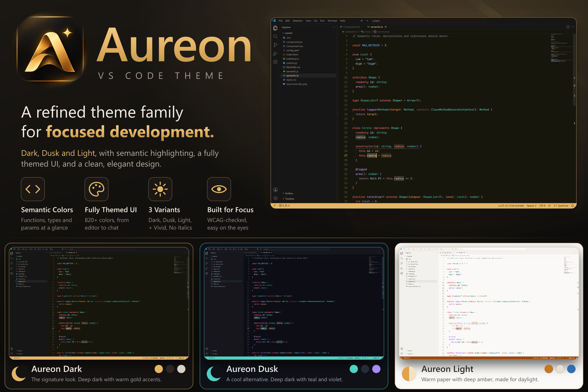This screenshot has height=392, width=588.
Task: Open the Search view in activity bar
Action: point(275,37)
